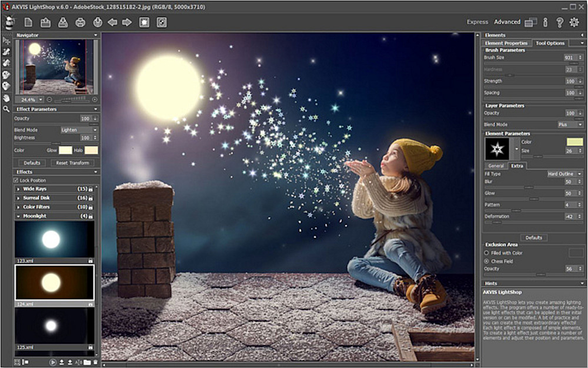This screenshot has width=588, height=368.
Task: Open the Lighten Blend Mode dropdown
Action: [x=79, y=130]
